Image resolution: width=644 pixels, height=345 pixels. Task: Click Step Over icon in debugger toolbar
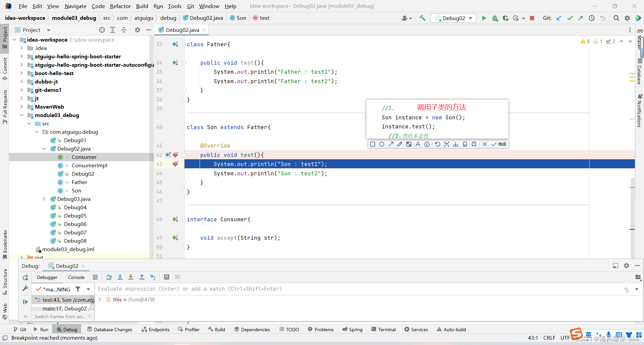coord(109,277)
